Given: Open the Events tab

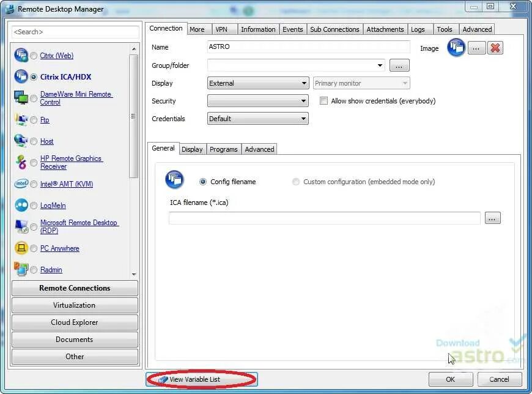Looking at the screenshot, I should point(293,29).
